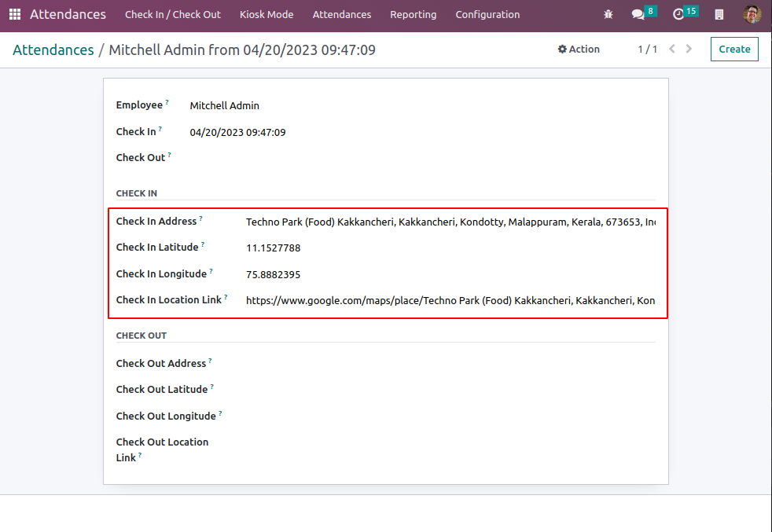Open the Attendances top menu item
The width and height of the screenshot is (772, 532).
coord(342,15)
